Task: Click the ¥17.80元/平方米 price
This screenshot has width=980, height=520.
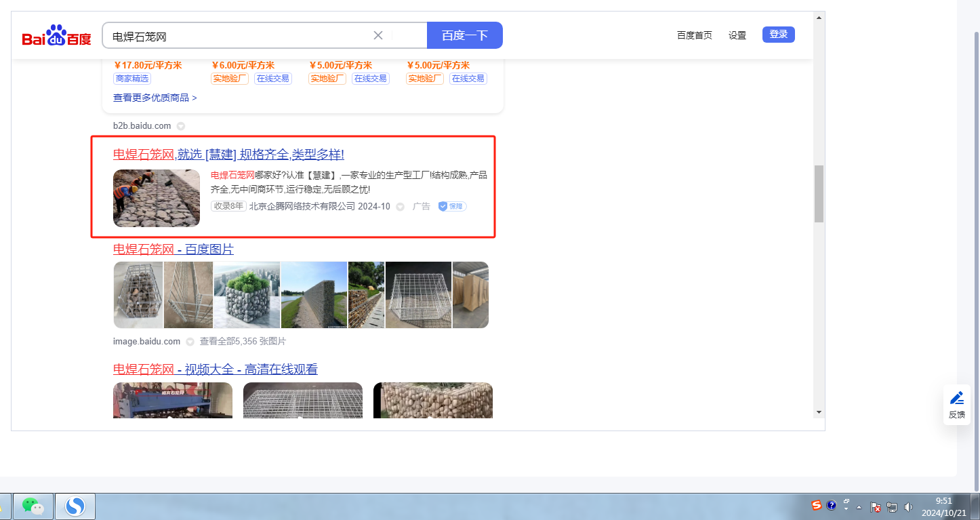Action: coord(148,65)
